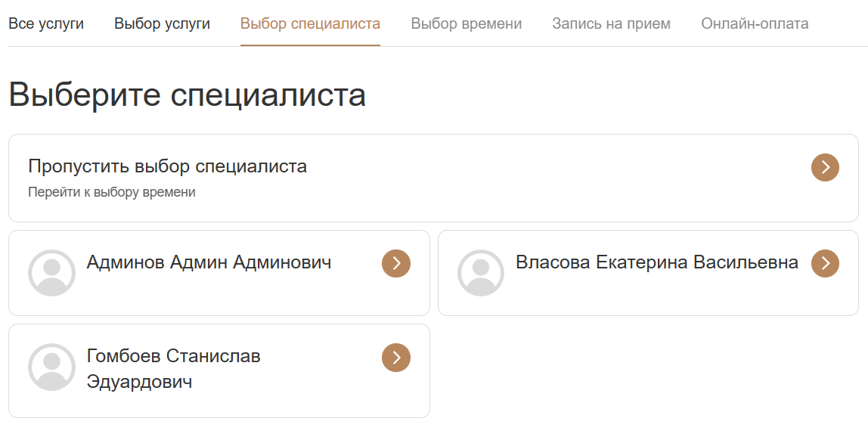Click the Выберите специалиста heading
868x434 pixels.
187,96
